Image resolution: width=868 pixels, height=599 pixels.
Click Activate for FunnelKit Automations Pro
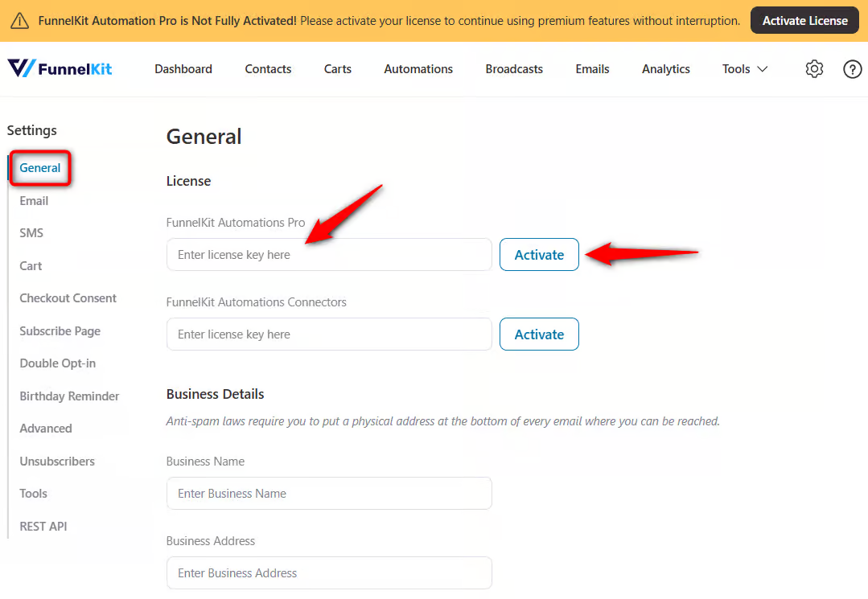(539, 254)
